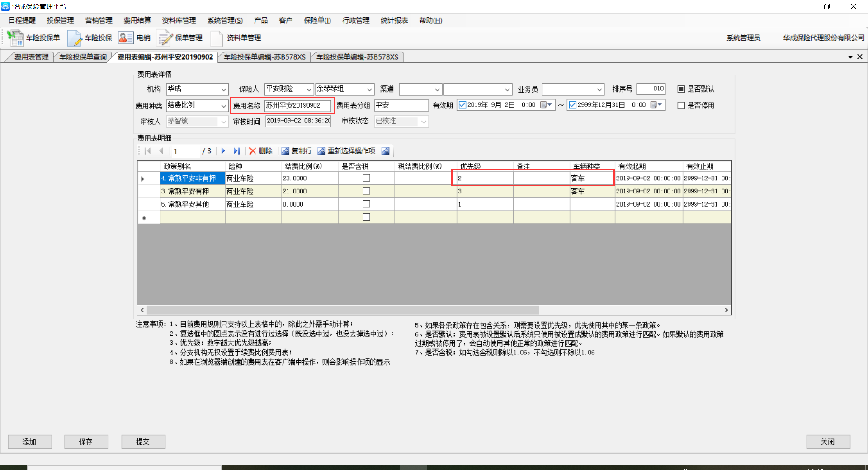Open the start date calendar picker

[x=546, y=105]
